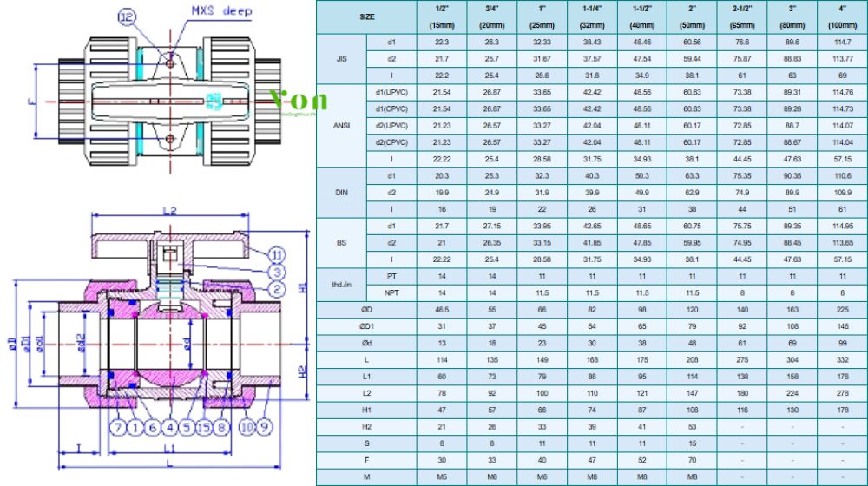This screenshot has height=486, width=868.
Task: Click the MXS deep label on drawing
Action: 221,11
